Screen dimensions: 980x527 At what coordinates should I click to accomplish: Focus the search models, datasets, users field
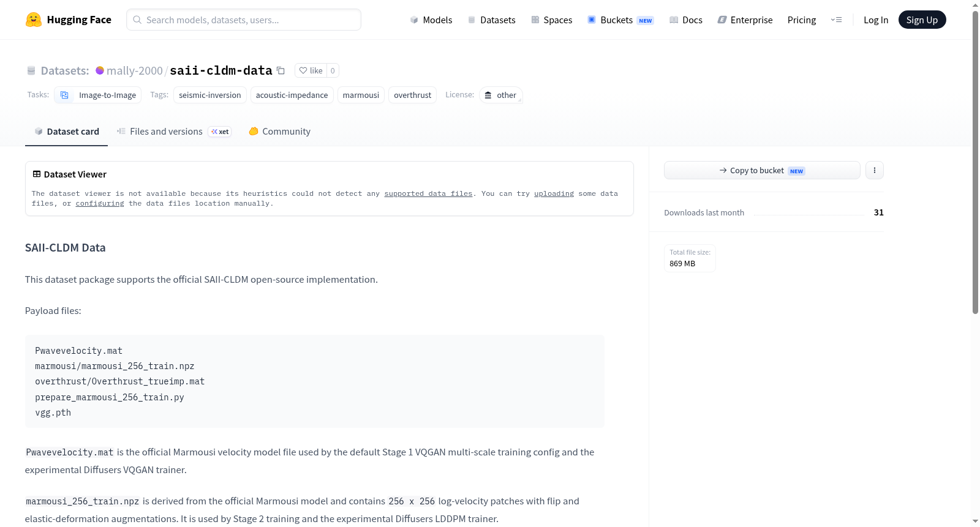[244, 20]
